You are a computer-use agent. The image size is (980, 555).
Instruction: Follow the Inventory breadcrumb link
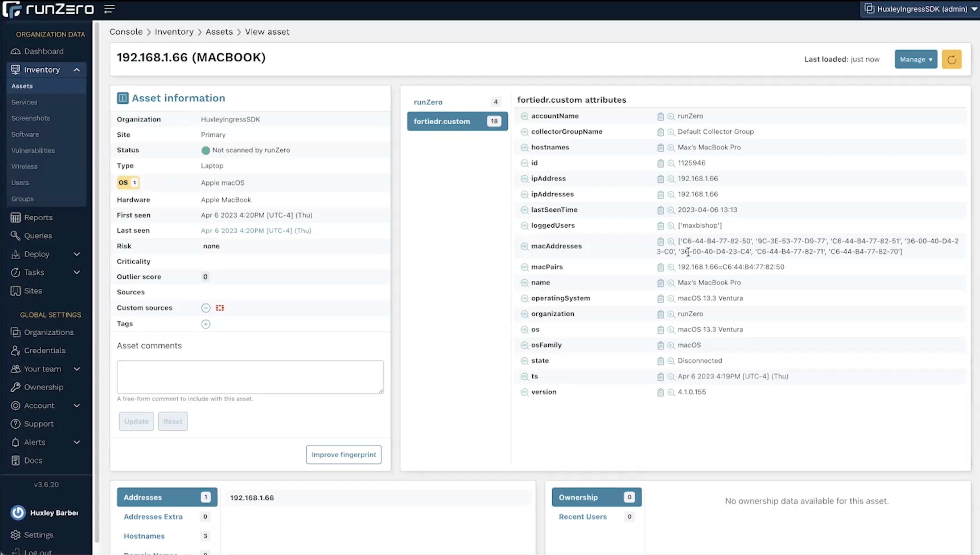tap(174, 32)
